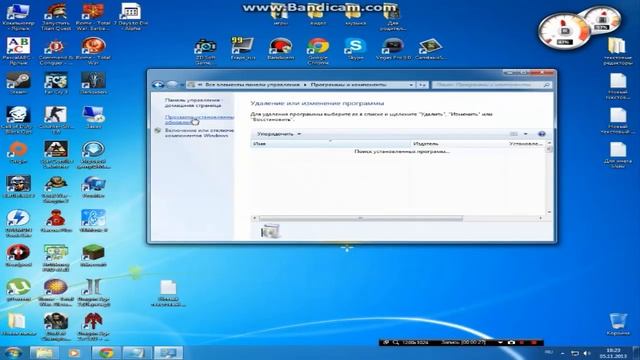Open the PascalABC desktop shortcut
The height and width of the screenshot is (360, 640).
[x=18, y=51]
